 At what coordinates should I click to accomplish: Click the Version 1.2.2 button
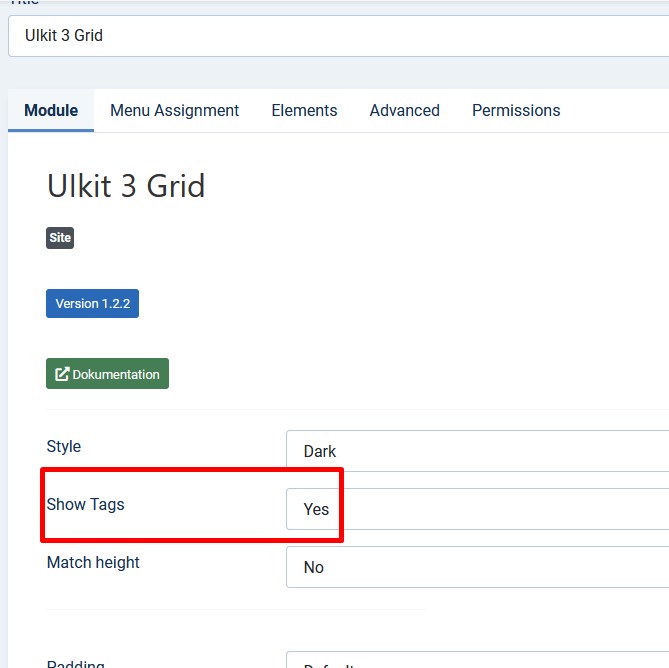(93, 303)
